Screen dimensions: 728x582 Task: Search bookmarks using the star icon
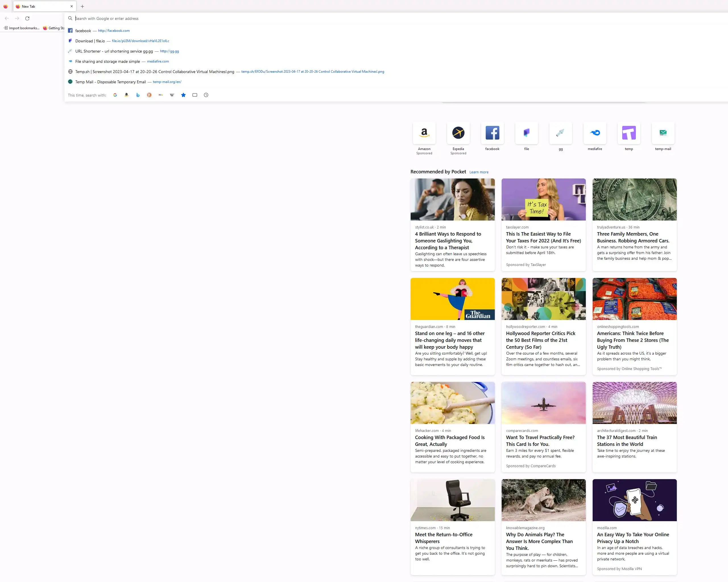coord(183,95)
